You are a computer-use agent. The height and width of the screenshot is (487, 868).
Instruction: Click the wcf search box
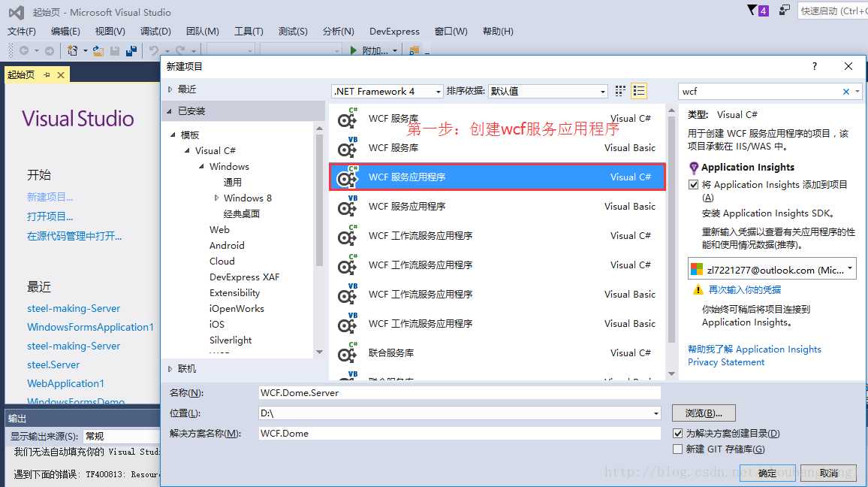click(x=761, y=92)
